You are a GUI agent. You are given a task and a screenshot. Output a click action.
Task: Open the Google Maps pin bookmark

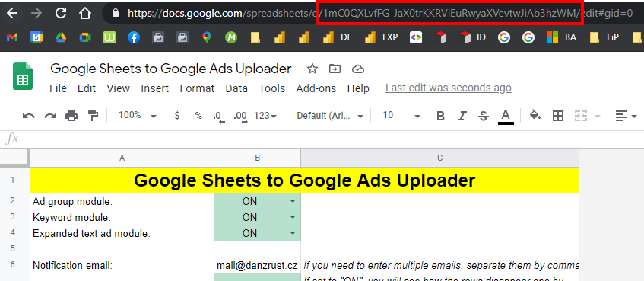pos(207,37)
